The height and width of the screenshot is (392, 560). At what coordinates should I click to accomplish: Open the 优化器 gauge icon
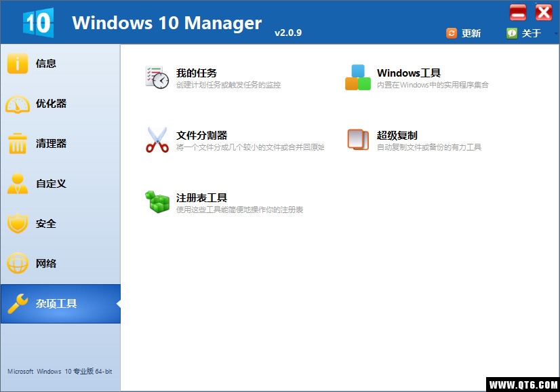[18, 104]
